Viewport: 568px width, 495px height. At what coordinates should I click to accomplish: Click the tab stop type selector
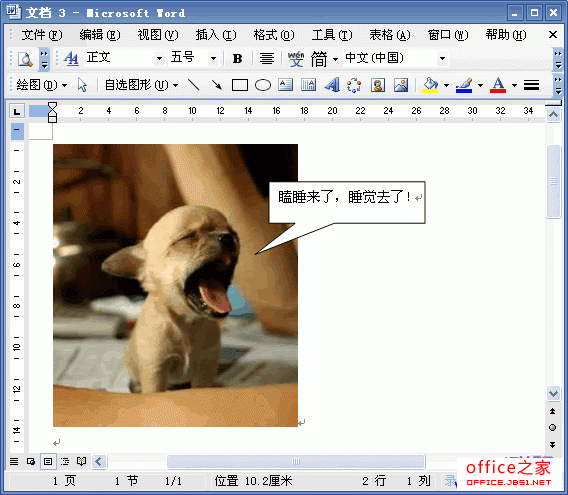pos(17,111)
